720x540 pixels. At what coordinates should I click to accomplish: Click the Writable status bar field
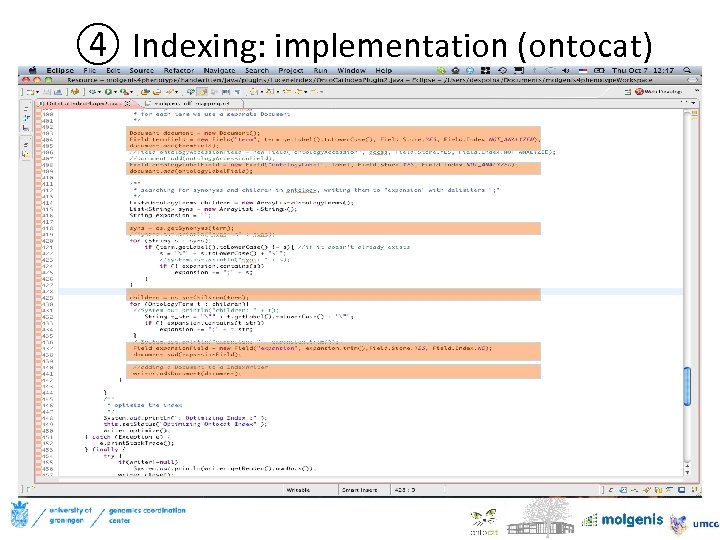pos(298,490)
